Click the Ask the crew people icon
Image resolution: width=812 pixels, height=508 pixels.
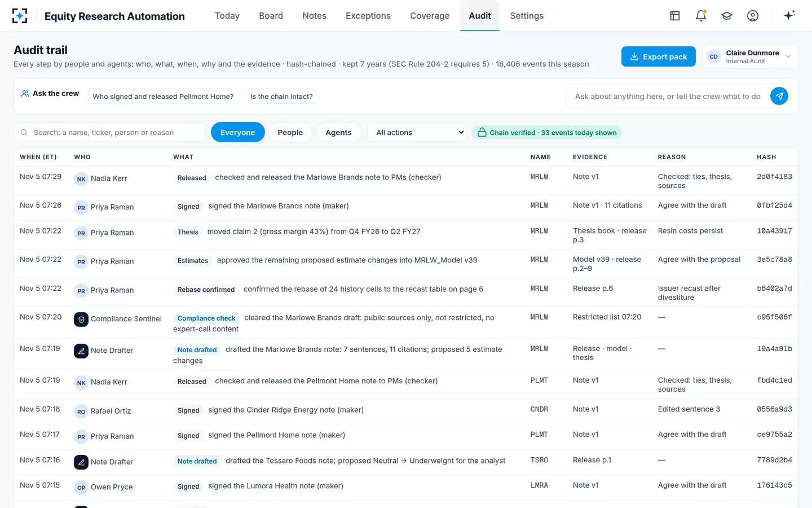click(x=25, y=94)
